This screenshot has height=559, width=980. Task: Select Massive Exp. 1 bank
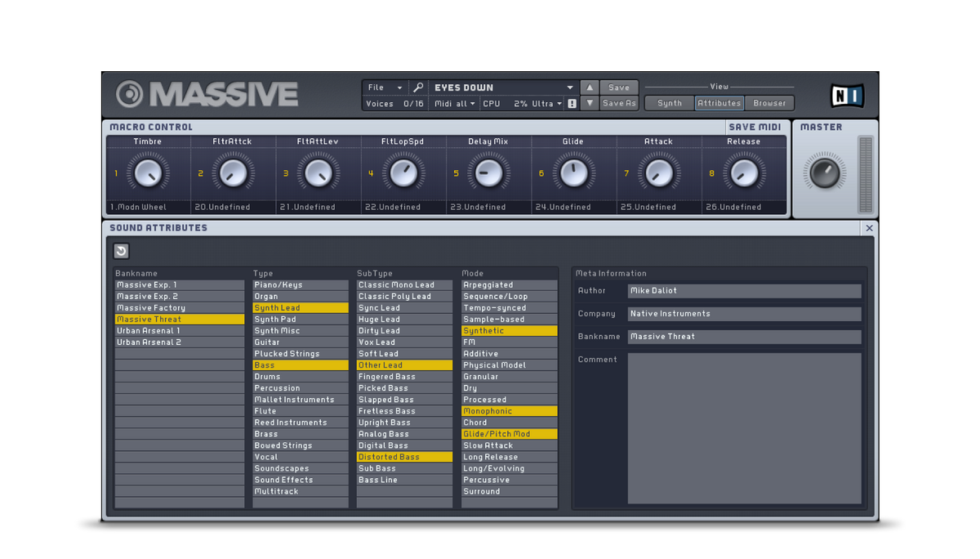pyautogui.click(x=180, y=285)
